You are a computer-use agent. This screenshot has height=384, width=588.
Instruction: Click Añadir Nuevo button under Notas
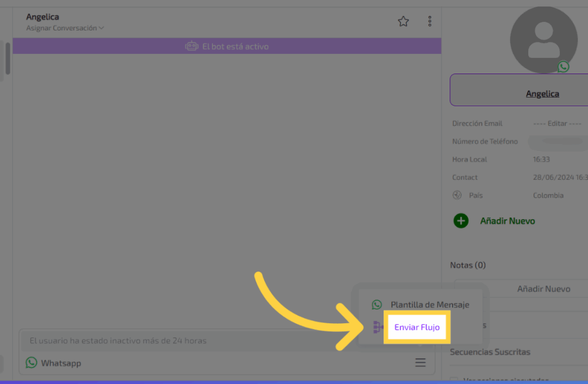[543, 289]
